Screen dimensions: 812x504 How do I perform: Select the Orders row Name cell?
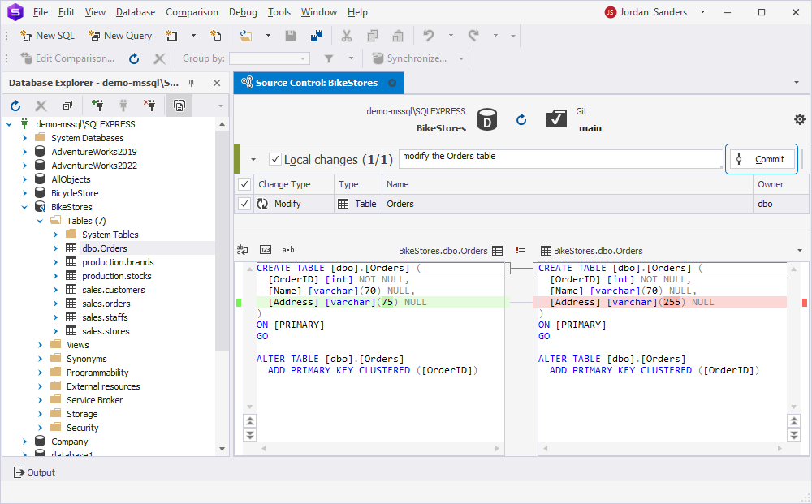coord(567,204)
